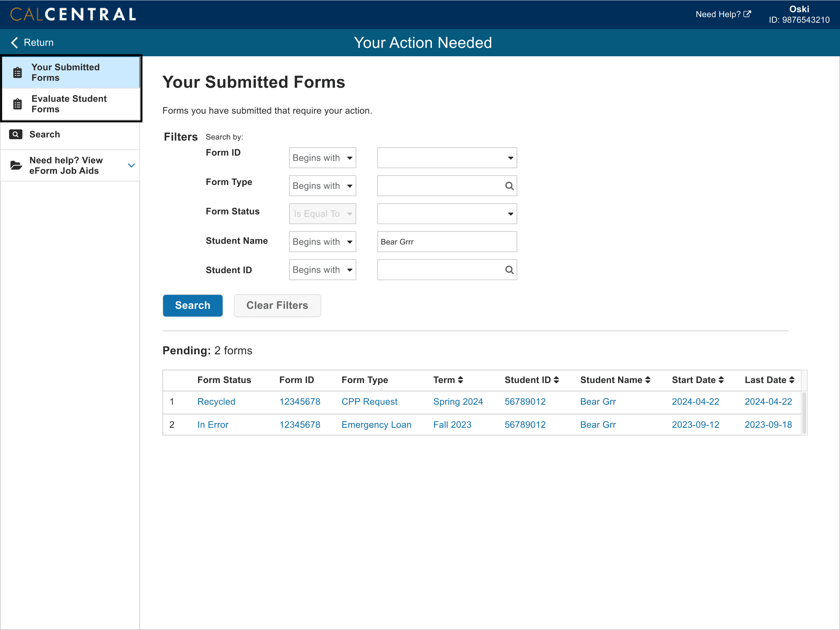Viewport: 840px width, 630px height.
Task: Click the Form Type lookup magnifier icon
Action: [509, 186]
